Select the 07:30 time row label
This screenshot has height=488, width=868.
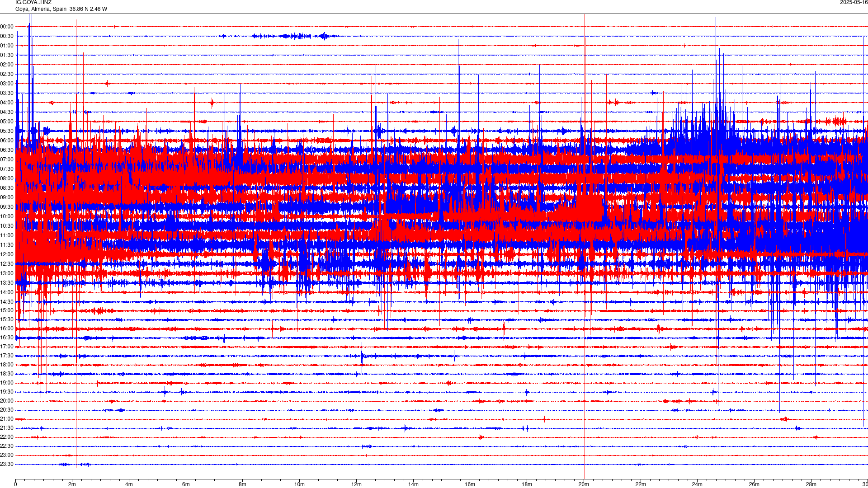tap(7, 169)
